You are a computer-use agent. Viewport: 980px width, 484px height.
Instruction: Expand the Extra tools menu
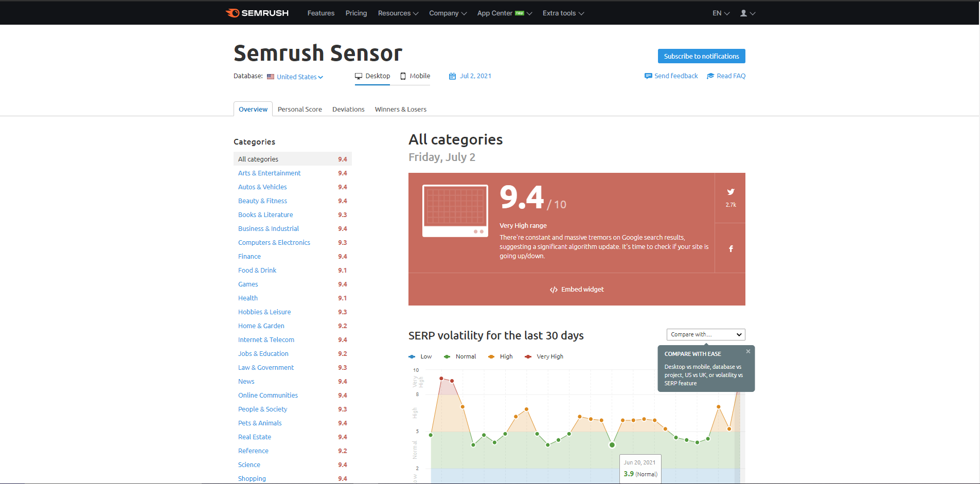click(x=563, y=13)
